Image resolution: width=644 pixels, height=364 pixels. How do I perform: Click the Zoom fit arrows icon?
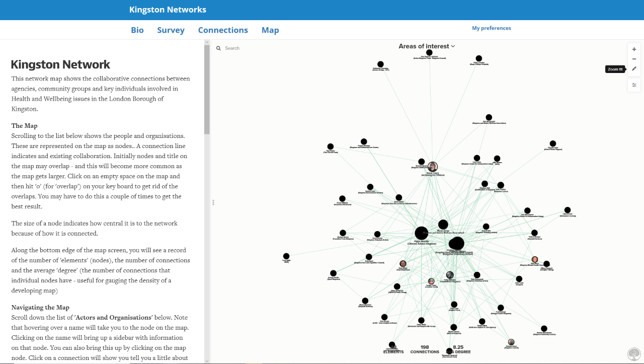634,69
